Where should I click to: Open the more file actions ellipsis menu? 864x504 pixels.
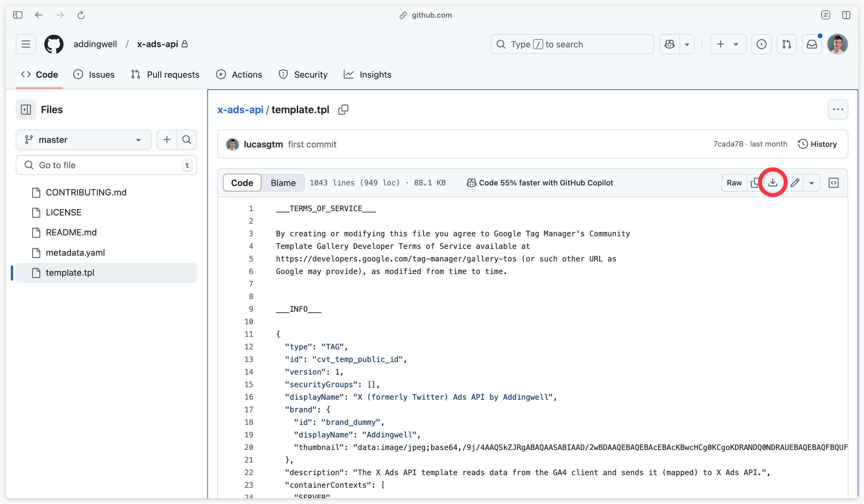coord(838,110)
